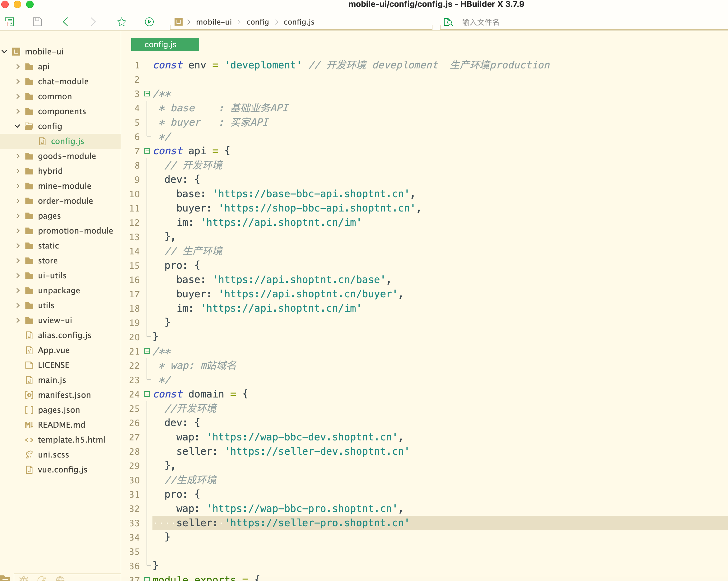Collapse the config folder
This screenshot has height=581, width=728.
point(17,126)
